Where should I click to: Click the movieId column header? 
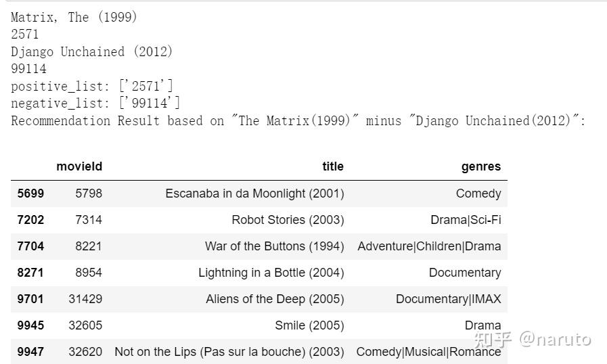[79, 166]
